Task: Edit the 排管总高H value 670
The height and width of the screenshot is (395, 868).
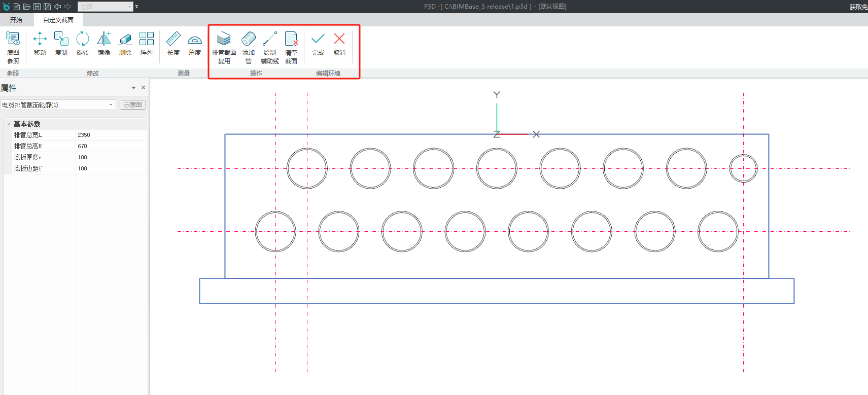Action: (x=112, y=146)
